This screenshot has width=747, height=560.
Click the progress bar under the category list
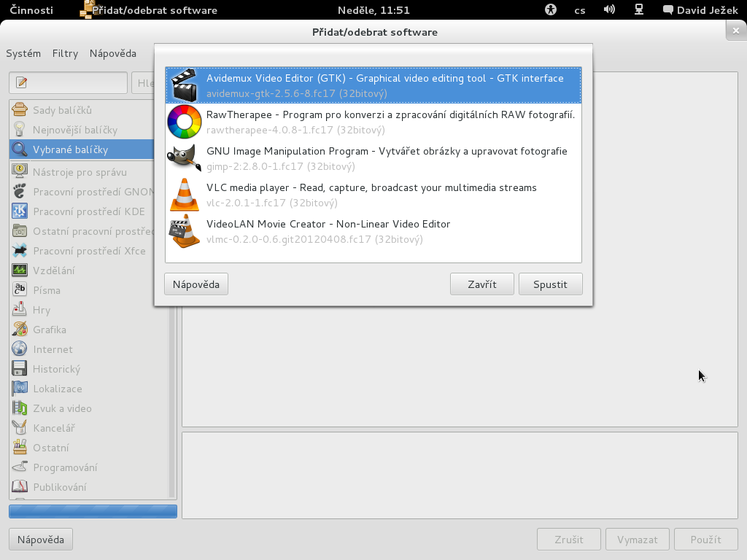tap(93, 511)
